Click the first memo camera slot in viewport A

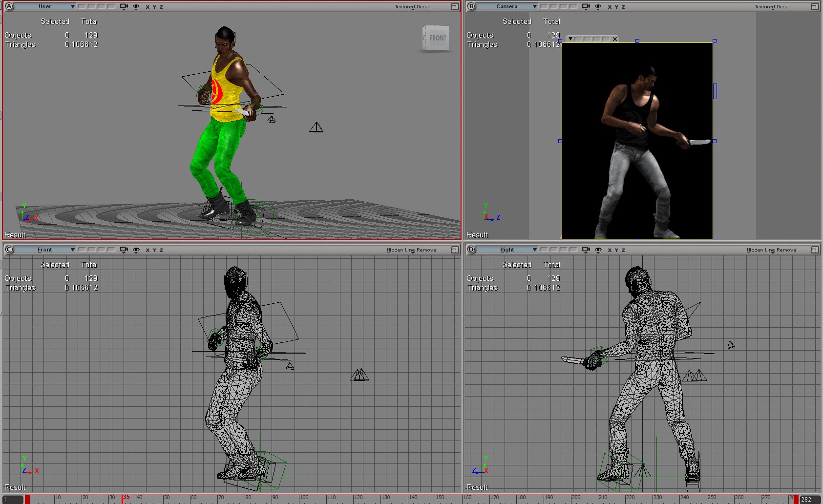[x=82, y=6]
